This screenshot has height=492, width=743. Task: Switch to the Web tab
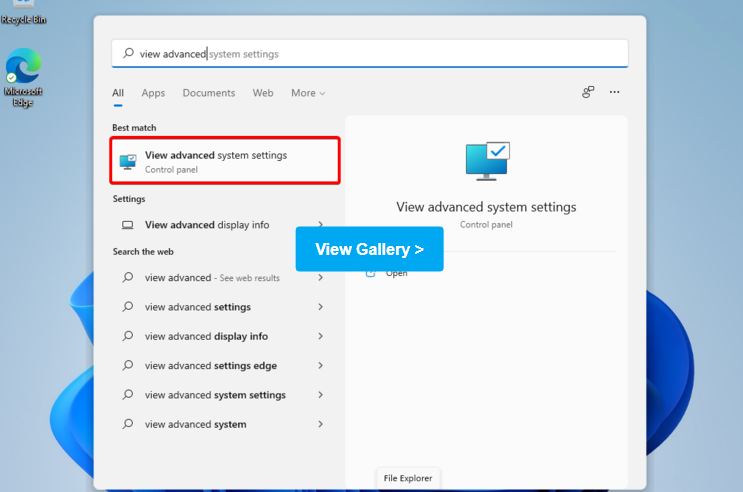[x=263, y=93]
